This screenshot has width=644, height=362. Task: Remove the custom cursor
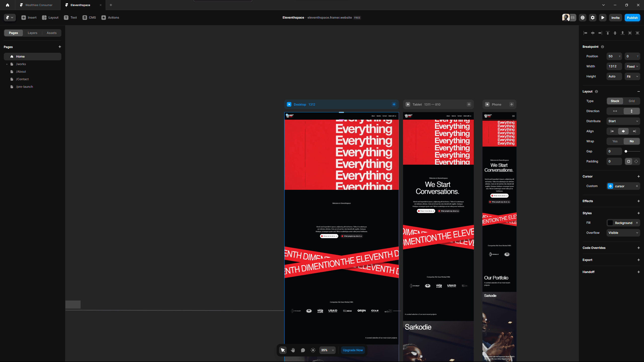pos(637,186)
